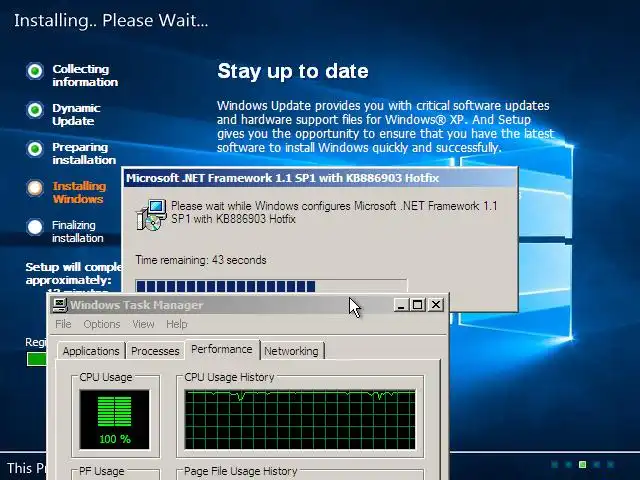This screenshot has width=640, height=480.
Task: Click the Dynamic Update step indicator
Action: 35,110
